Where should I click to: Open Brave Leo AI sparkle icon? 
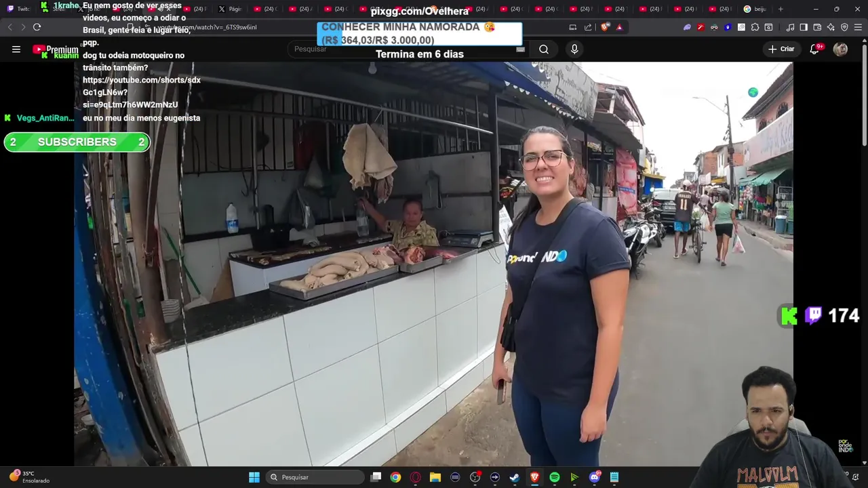(x=831, y=27)
